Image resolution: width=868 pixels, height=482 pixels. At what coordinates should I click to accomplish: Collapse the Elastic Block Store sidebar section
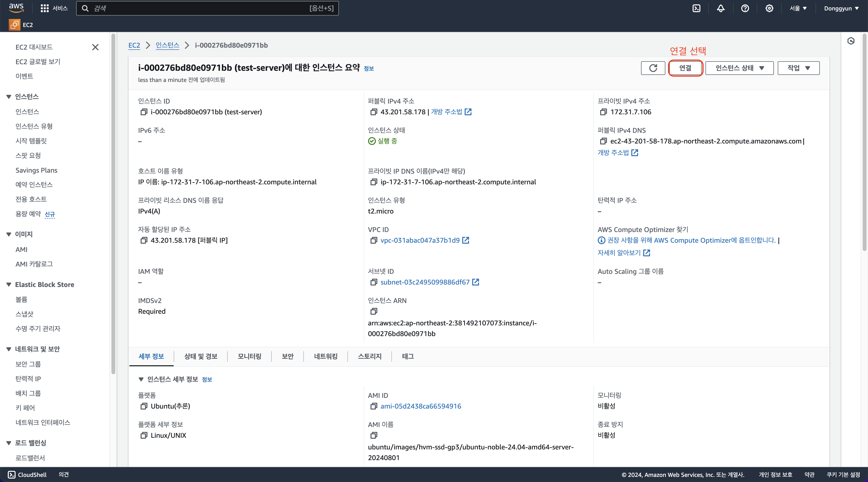9,285
